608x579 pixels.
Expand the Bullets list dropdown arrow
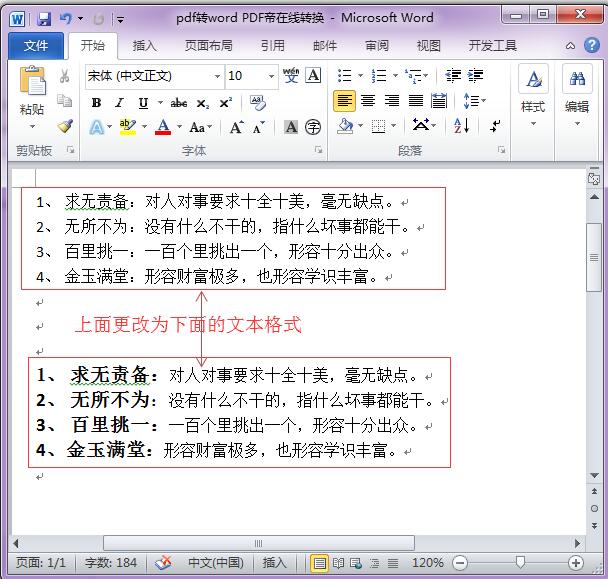[360, 75]
